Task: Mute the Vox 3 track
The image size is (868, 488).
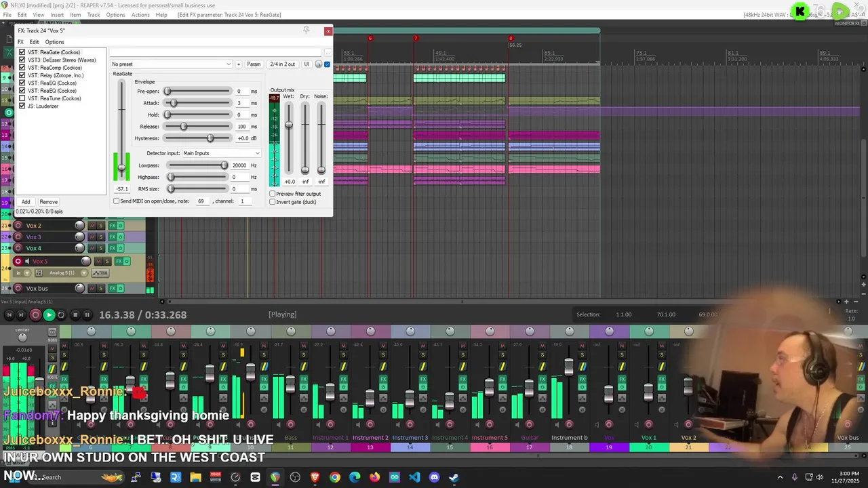Action: [x=93, y=237]
